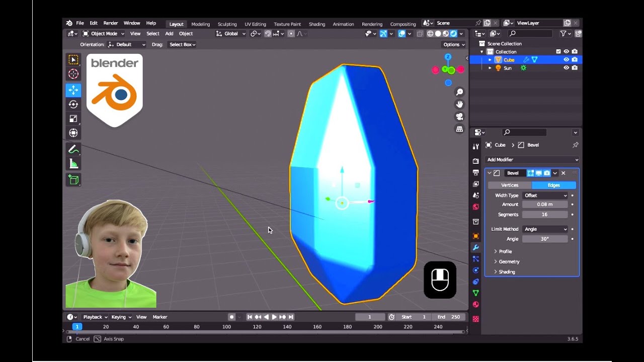Viewport: 644px width, 362px height.
Task: Toggle Bevel modifier render display
Action: (547, 173)
